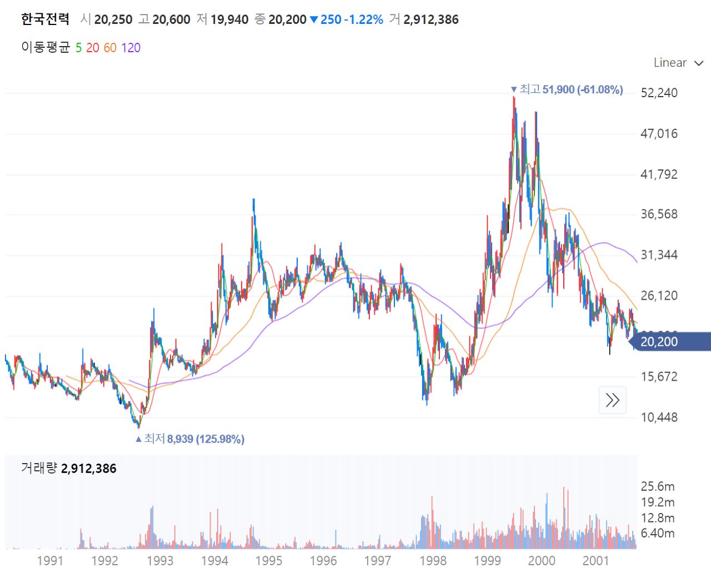
Task: Click the 41,792 price axis value
Action: (659, 174)
